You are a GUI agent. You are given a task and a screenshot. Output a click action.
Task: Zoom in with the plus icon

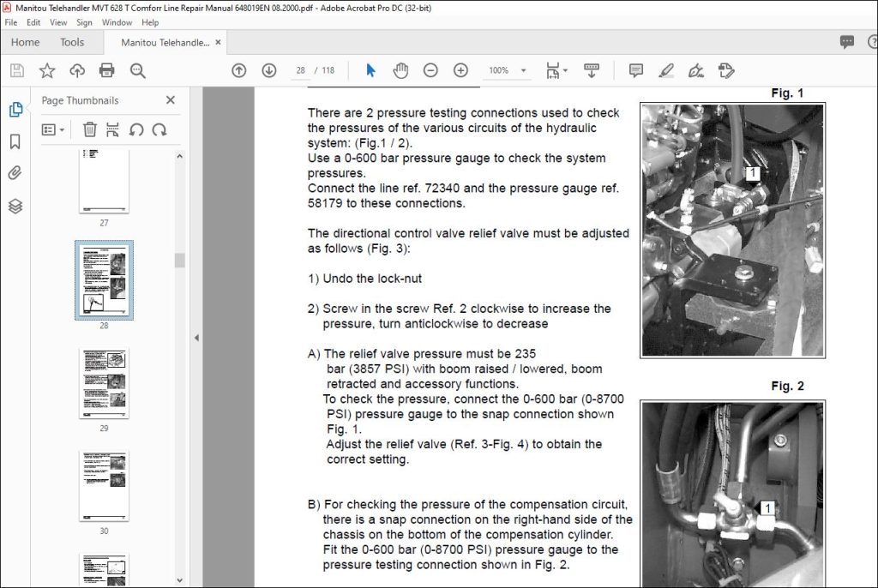460,70
